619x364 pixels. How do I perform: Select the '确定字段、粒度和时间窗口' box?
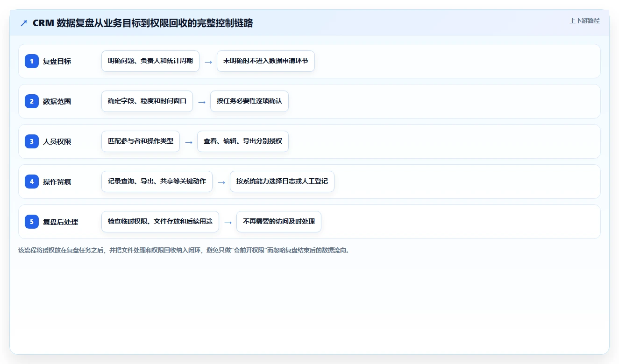(x=147, y=101)
